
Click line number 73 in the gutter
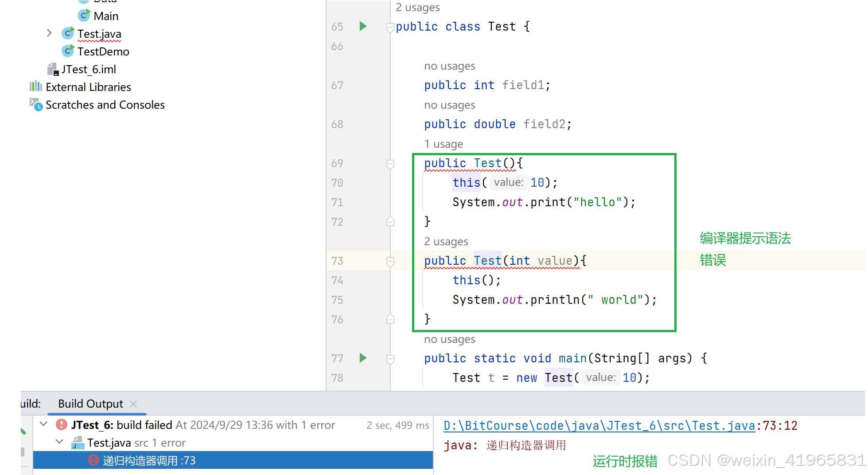337,261
